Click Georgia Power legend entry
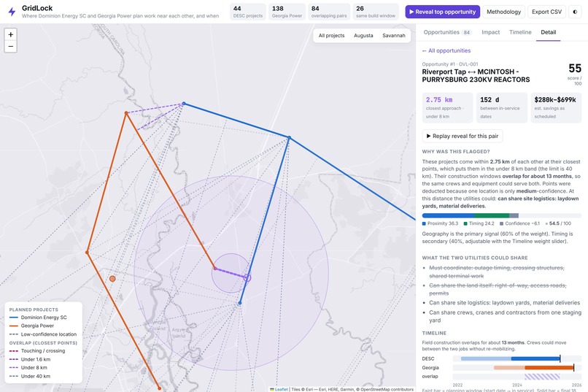This screenshot has height=392, width=588. pyautogui.click(x=32, y=326)
